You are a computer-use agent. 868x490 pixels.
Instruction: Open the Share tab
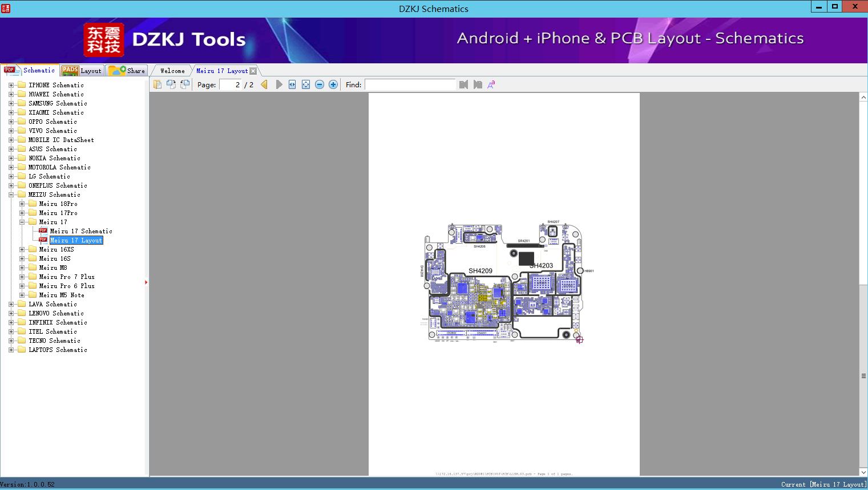pyautogui.click(x=127, y=71)
